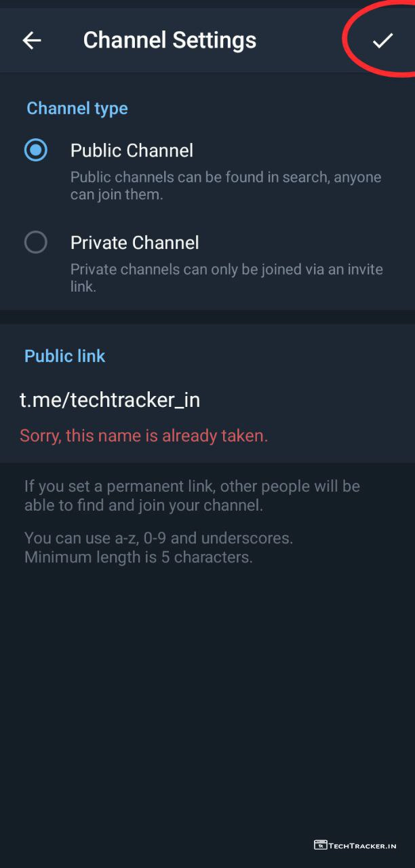Click the TechTracker.in watermark text
Screen dimensions: 415x868
click(x=363, y=846)
